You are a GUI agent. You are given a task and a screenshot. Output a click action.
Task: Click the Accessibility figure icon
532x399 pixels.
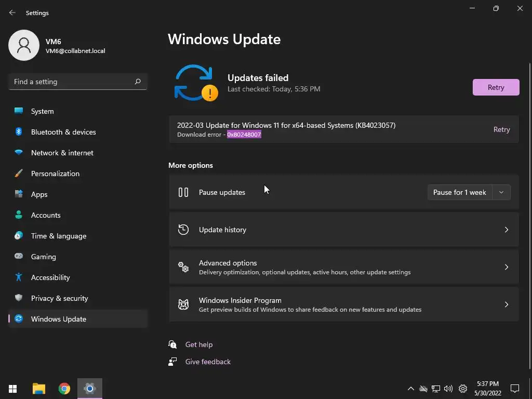[x=19, y=277]
